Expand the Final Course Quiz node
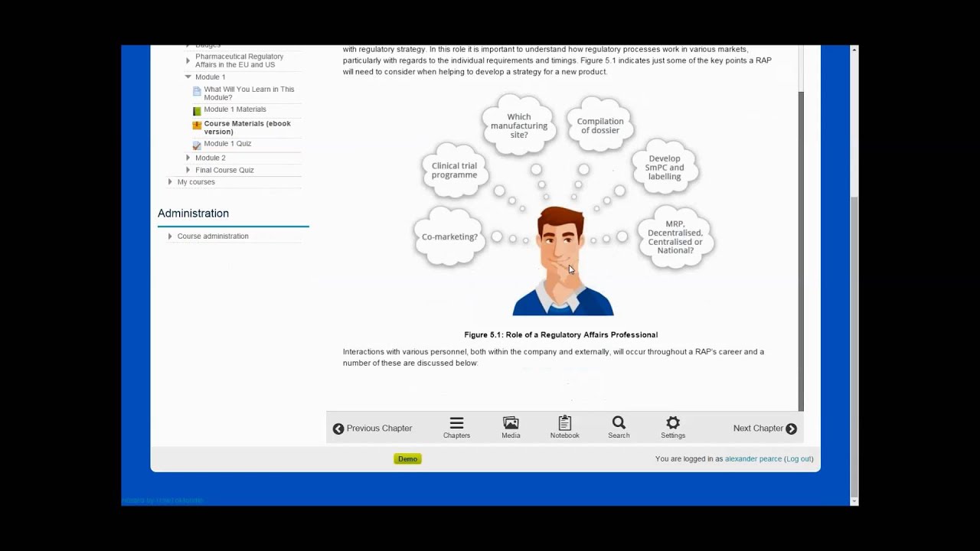The width and height of the screenshot is (980, 551). coord(188,170)
